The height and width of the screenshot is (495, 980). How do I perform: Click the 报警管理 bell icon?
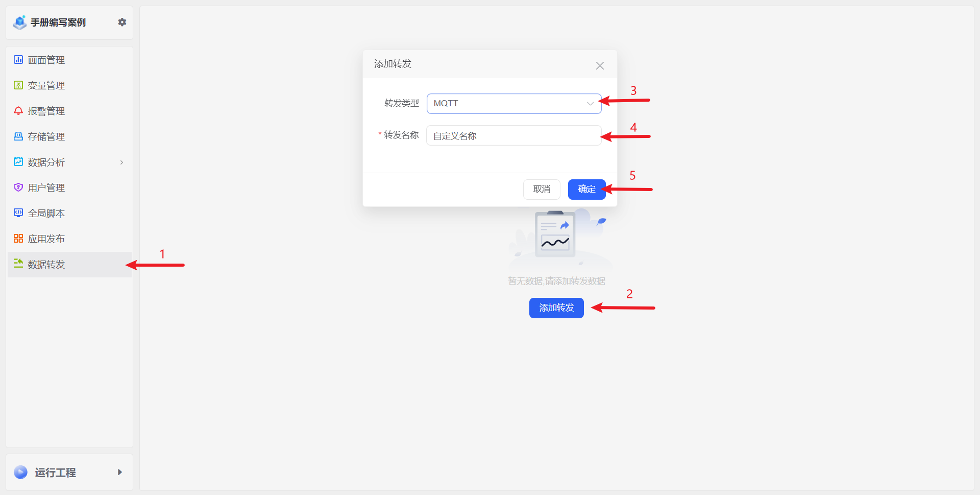point(18,111)
